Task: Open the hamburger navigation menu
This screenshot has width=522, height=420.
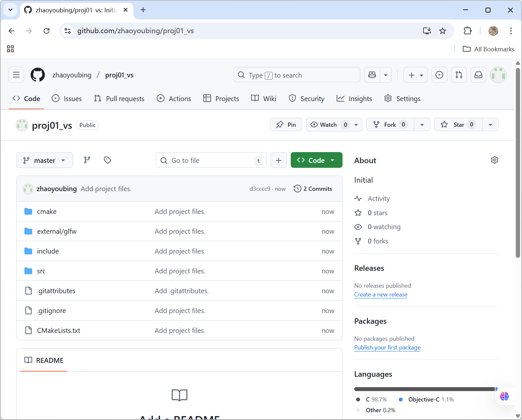Action: coord(16,75)
